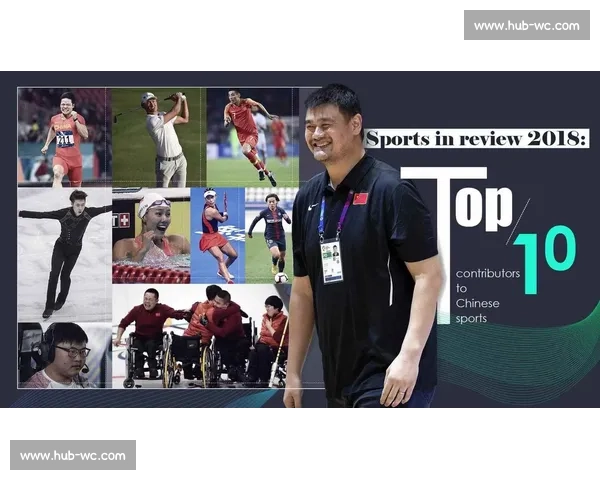Click the accreditation badge on lanyard
This screenshot has height=480, width=600.
[331, 261]
